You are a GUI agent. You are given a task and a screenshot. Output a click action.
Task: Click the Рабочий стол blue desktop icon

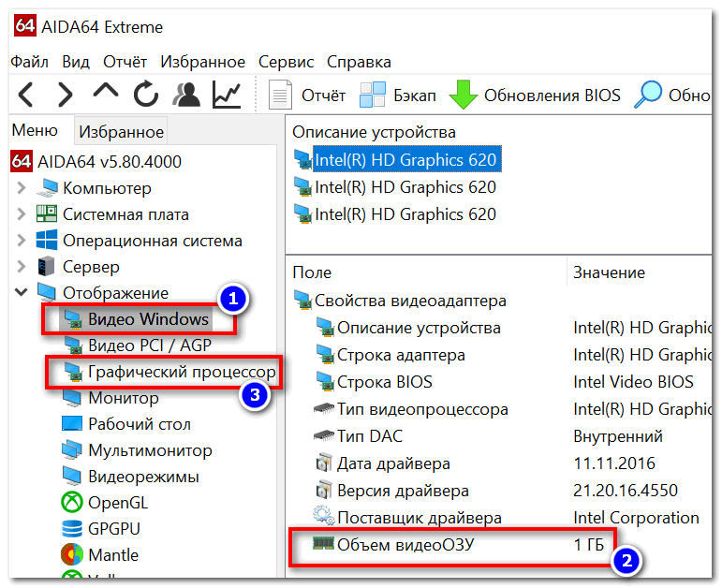click(x=72, y=423)
